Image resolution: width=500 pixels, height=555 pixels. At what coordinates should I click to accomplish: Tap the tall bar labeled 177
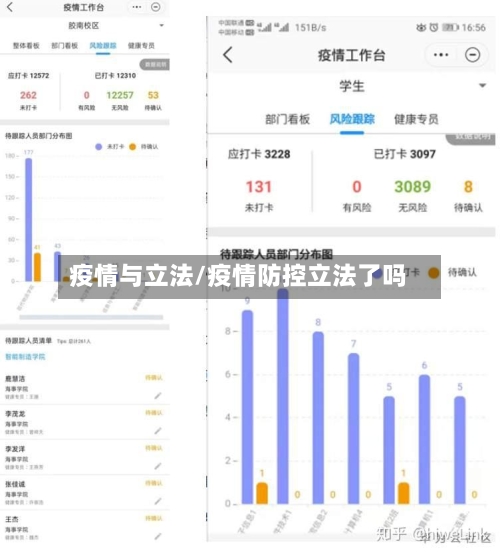point(29,219)
